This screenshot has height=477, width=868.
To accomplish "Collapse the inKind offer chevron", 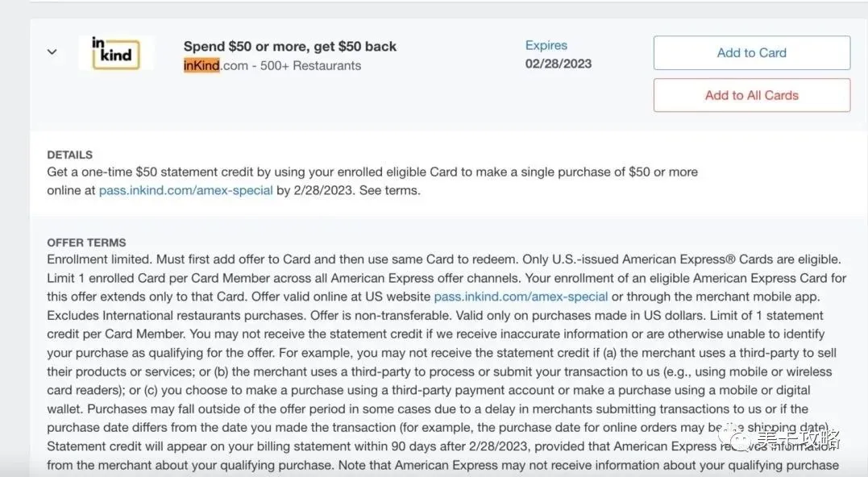I will [x=52, y=52].
